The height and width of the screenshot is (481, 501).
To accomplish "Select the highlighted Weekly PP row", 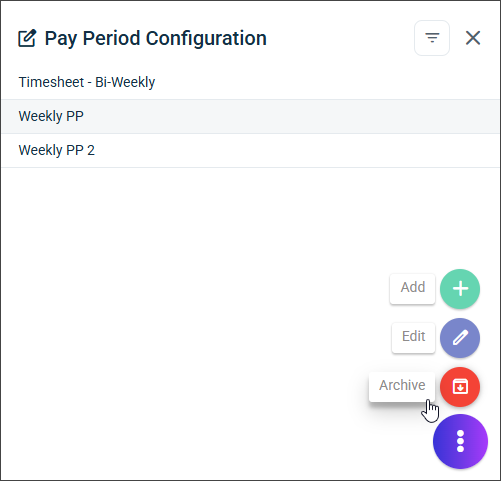I will (250, 116).
